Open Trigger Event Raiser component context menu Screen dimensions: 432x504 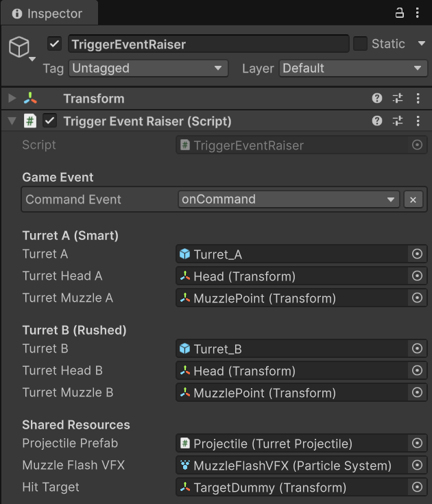418,121
